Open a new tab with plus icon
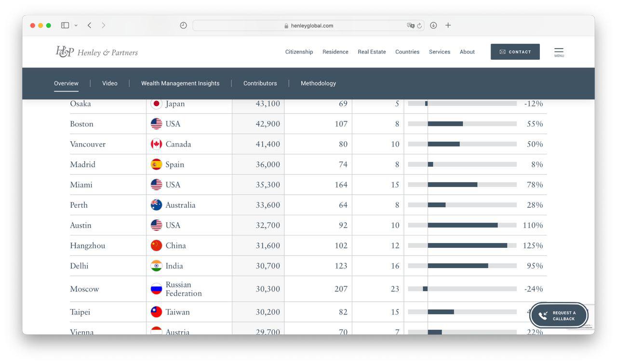 pos(448,26)
